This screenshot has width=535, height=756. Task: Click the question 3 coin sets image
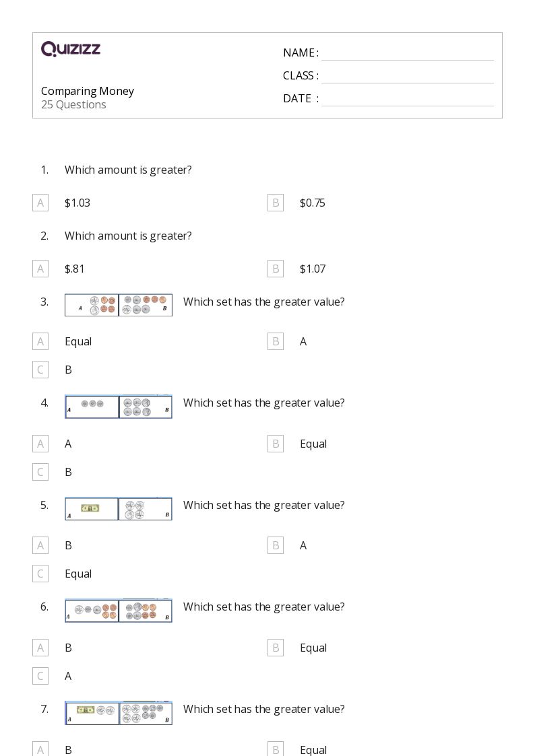pyautogui.click(x=119, y=305)
